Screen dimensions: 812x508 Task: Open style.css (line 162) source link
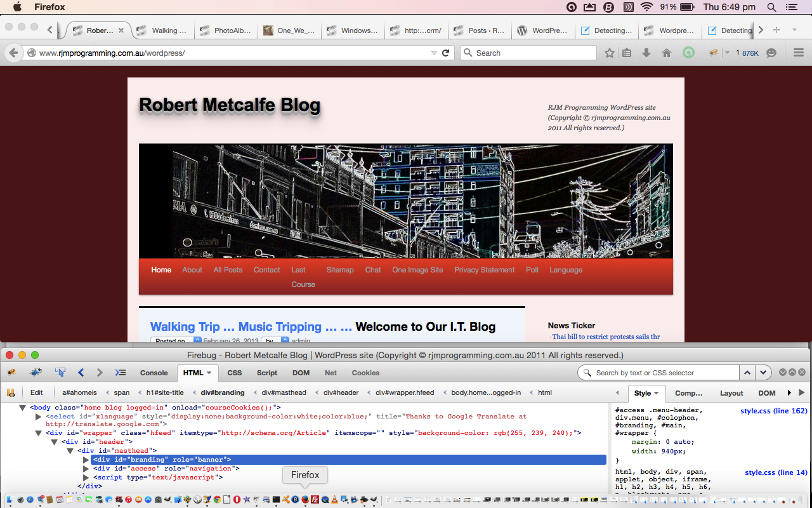(774, 411)
